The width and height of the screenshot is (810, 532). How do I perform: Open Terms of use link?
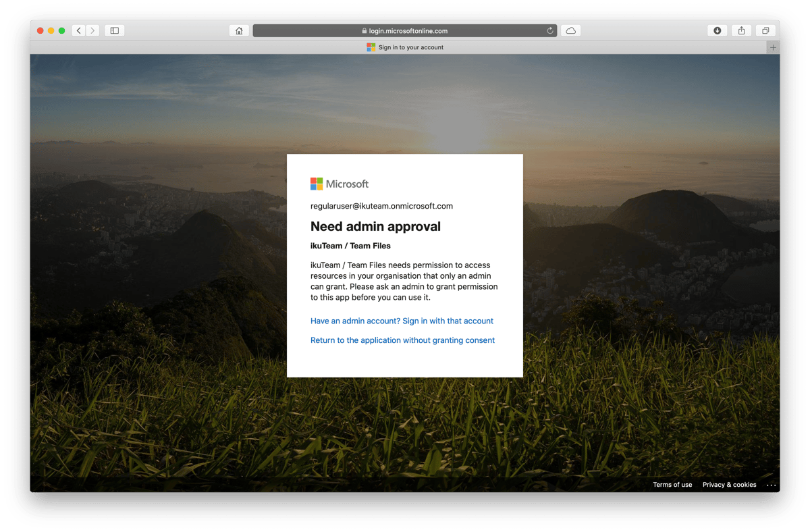672,485
